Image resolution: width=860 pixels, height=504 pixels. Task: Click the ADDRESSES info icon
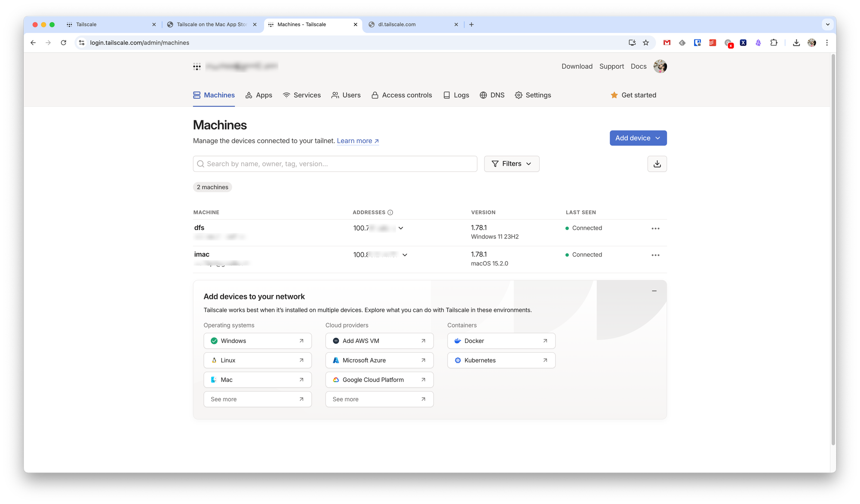click(x=390, y=212)
